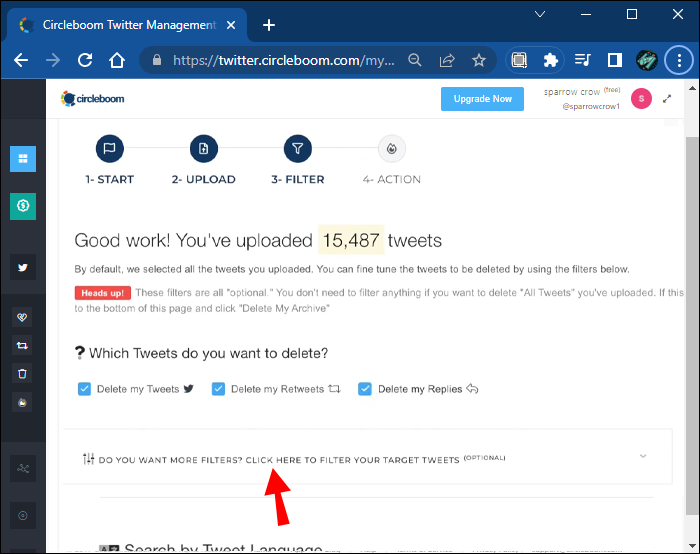The width and height of the screenshot is (700, 554).
Task: Go to step 2 Upload file icon
Action: [204, 149]
